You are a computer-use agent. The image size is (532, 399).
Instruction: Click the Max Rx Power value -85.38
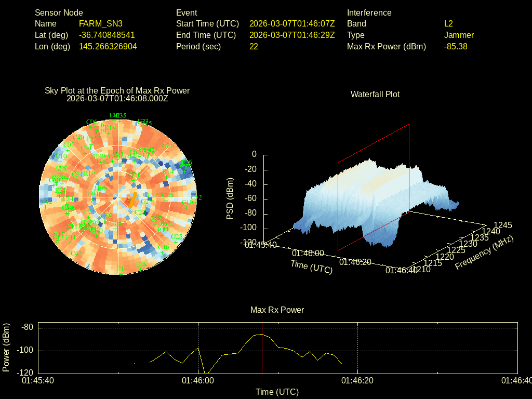[x=456, y=46]
